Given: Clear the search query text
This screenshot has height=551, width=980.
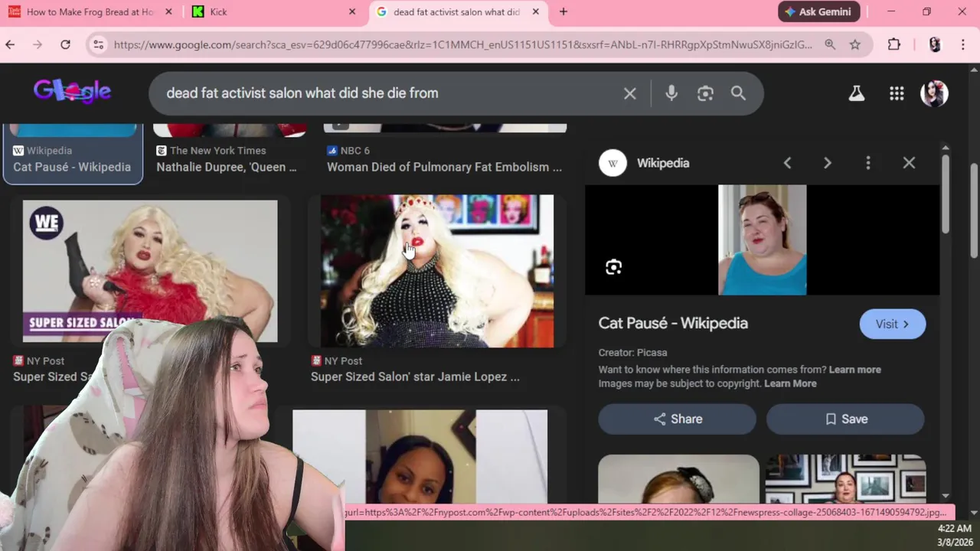Looking at the screenshot, I should [630, 93].
